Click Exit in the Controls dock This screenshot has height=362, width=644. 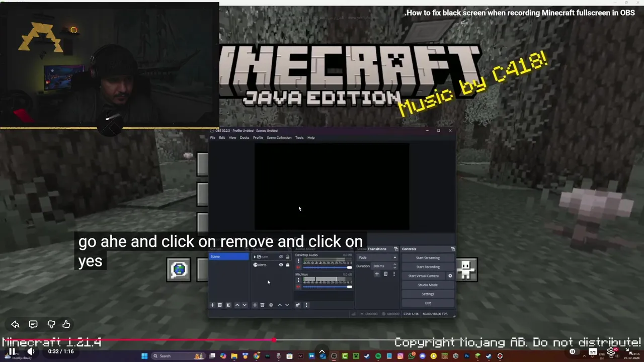(x=428, y=303)
